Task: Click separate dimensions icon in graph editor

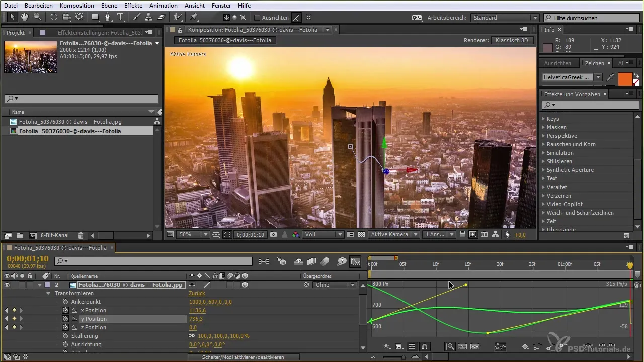Action: [500, 346]
